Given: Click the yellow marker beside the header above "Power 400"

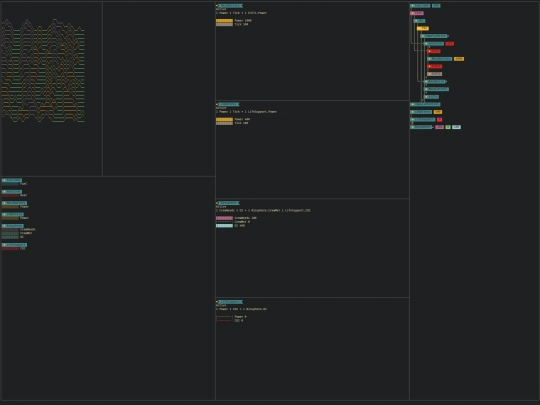Looking at the screenshot, I should click(x=217, y=104).
